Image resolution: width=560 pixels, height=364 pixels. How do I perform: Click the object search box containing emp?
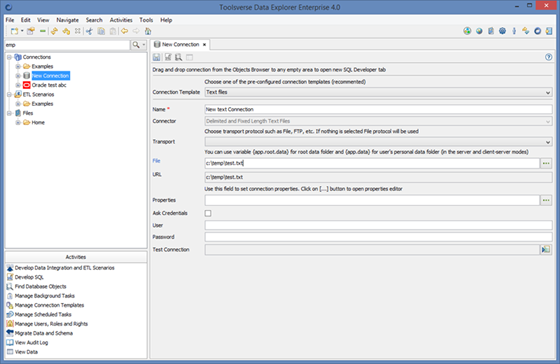pos(67,45)
